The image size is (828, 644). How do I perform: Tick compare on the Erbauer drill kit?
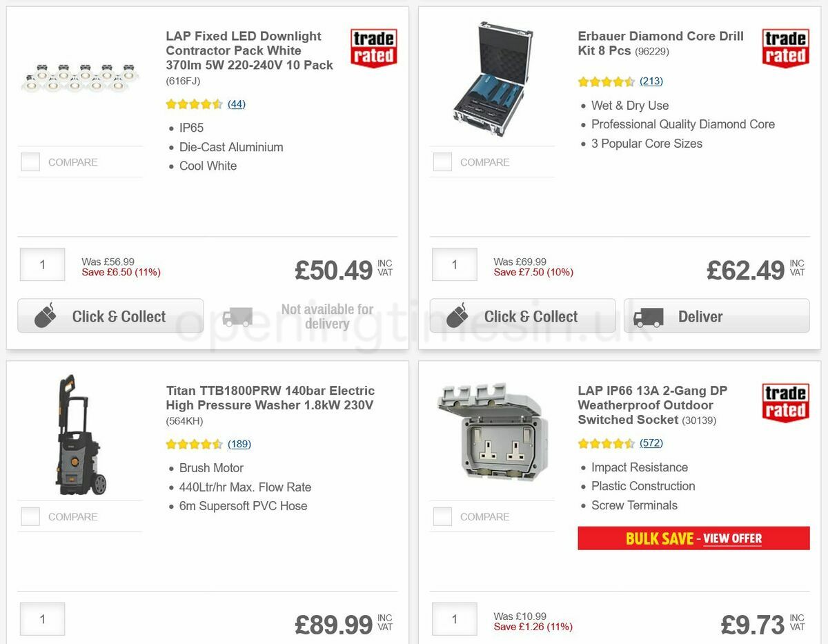442,162
